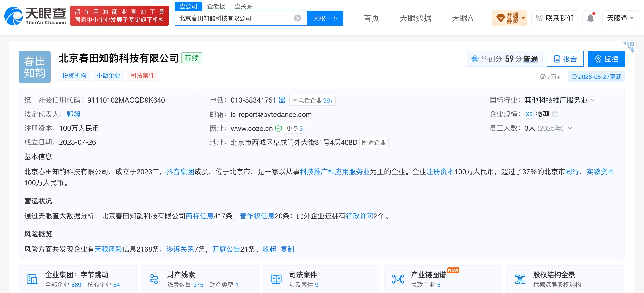Click the verified shield next to www.coze.cn
The height and width of the screenshot is (293, 644).
pyautogui.click(x=278, y=129)
